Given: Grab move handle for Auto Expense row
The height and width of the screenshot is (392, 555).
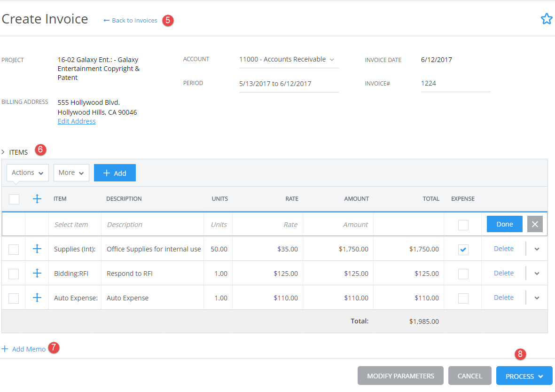Looking at the screenshot, I should click(x=37, y=298).
